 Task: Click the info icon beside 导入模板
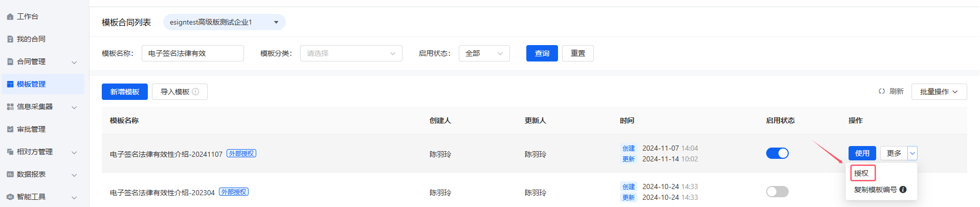point(195,92)
